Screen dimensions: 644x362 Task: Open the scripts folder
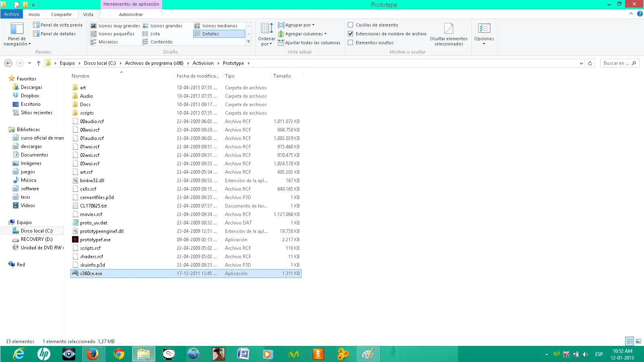(87, 113)
